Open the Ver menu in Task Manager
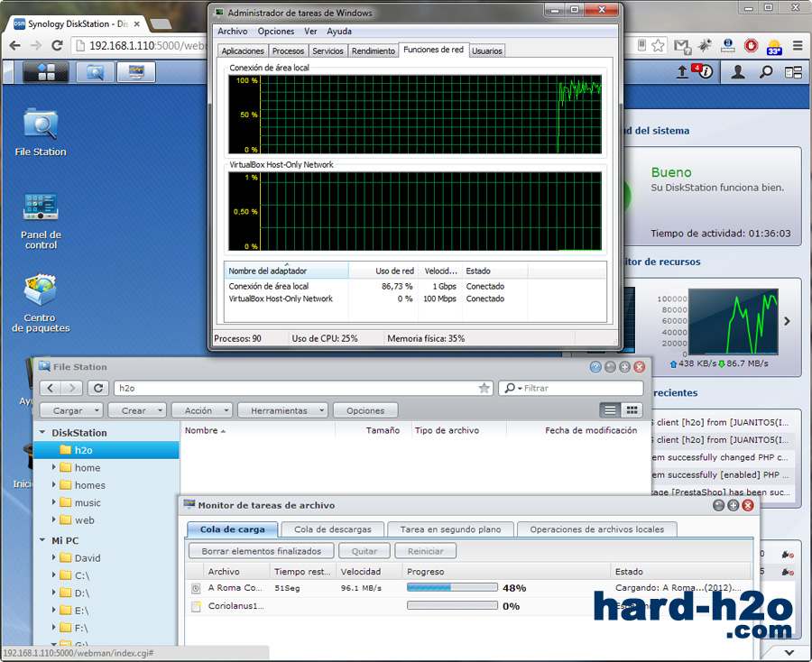Screen dimensions: 812x662 [x=310, y=31]
